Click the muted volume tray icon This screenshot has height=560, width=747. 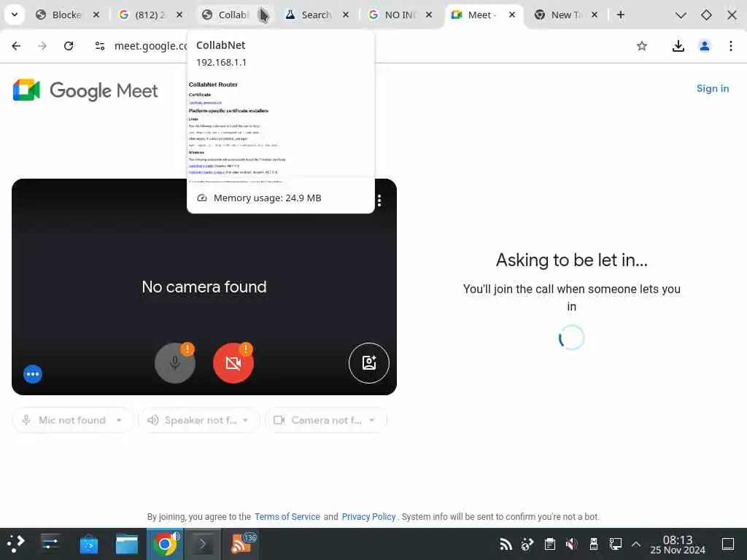pyautogui.click(x=572, y=544)
